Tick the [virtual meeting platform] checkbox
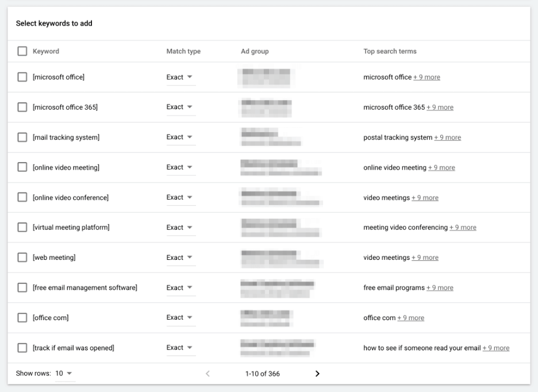The image size is (538, 392). [22, 227]
